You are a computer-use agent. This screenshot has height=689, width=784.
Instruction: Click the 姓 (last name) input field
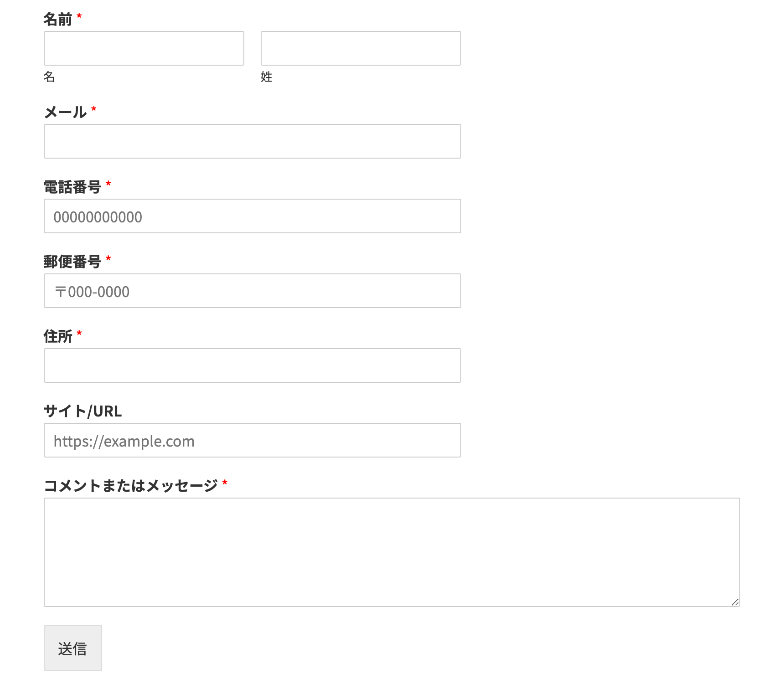point(360,48)
